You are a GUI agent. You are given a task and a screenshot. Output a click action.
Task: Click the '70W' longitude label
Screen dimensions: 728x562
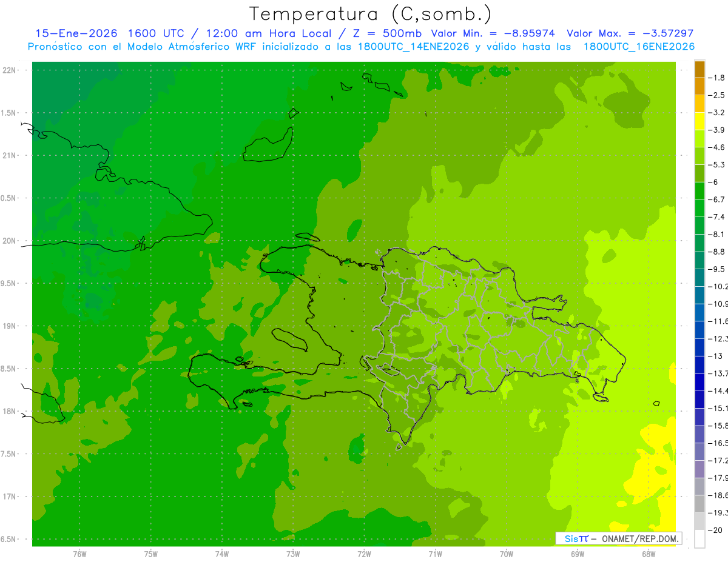507,554
